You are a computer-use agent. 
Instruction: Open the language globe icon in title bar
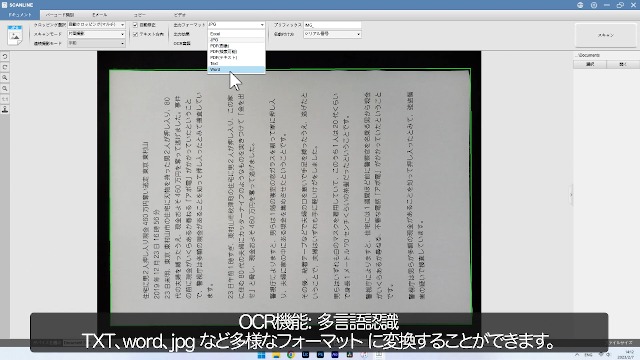580,5
